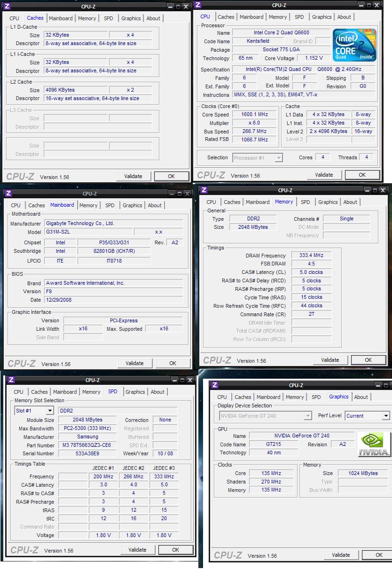Click the motherboard model G31M-S2L field
This screenshot has height=569, width=392.
click(88, 232)
